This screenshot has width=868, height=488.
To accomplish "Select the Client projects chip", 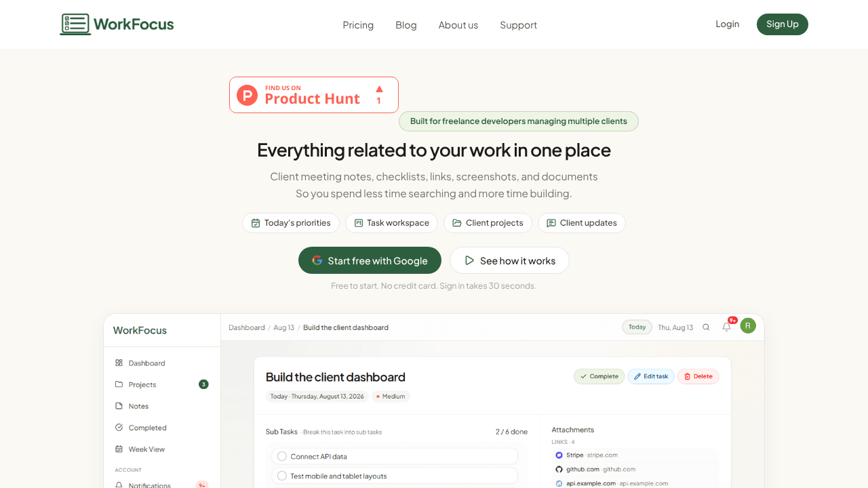I will [x=488, y=223].
